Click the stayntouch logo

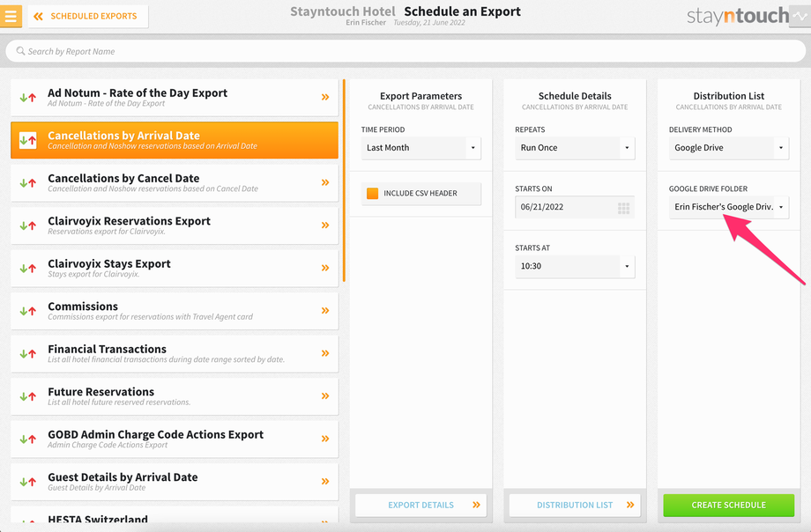(738, 16)
